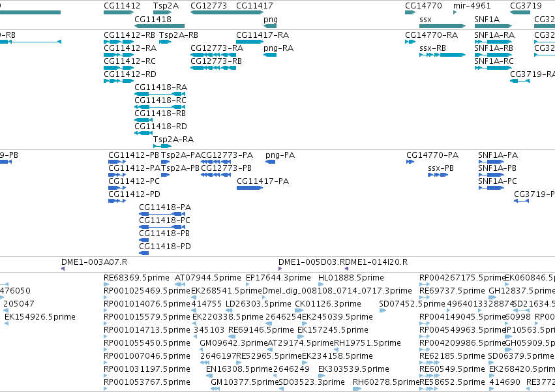
Task: Click the SNF1A-PC protein label
Action: click(x=498, y=182)
